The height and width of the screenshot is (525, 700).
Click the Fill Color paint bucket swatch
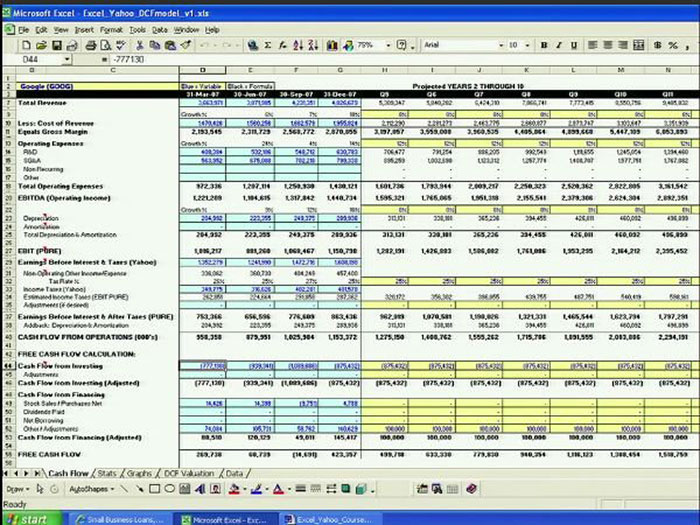234,489
